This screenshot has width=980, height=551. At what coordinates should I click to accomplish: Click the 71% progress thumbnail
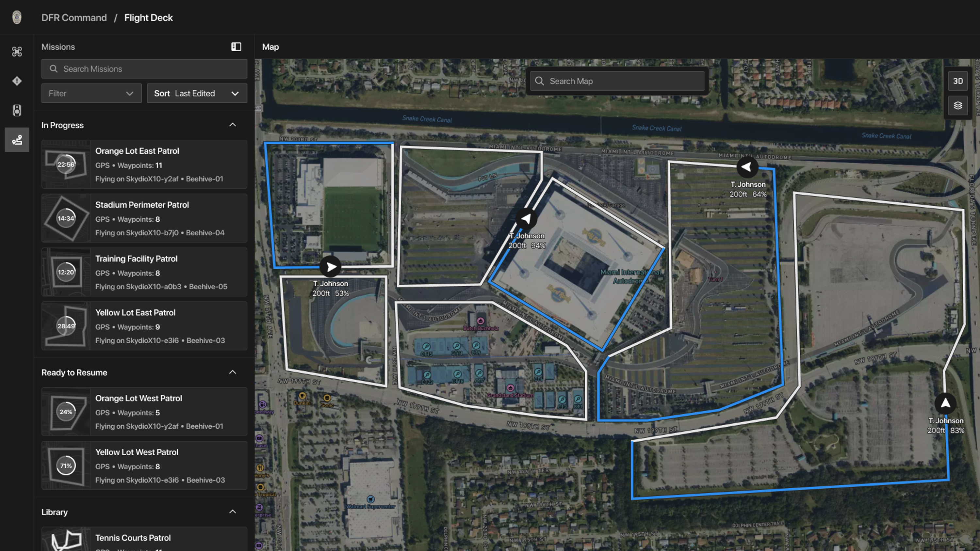[x=66, y=465]
